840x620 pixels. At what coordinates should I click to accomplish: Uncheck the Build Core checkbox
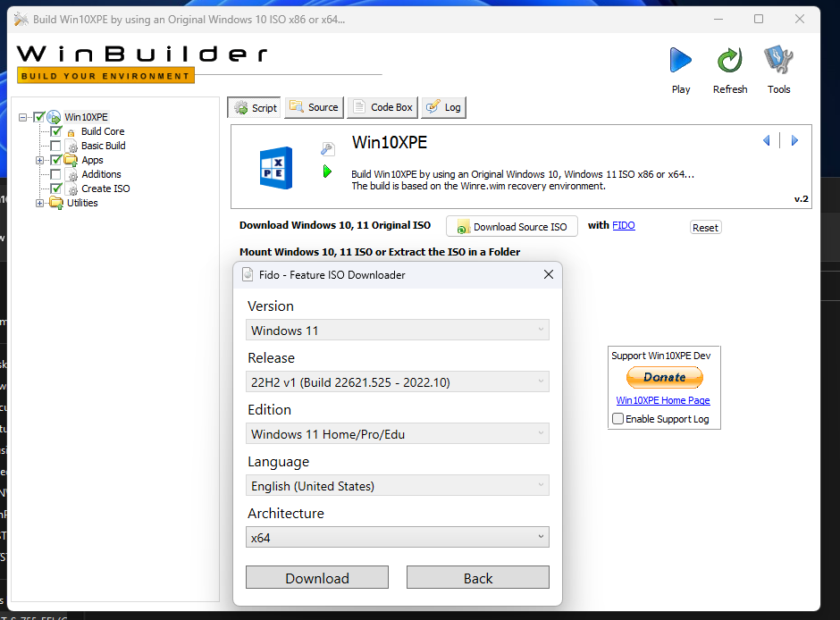(x=55, y=131)
